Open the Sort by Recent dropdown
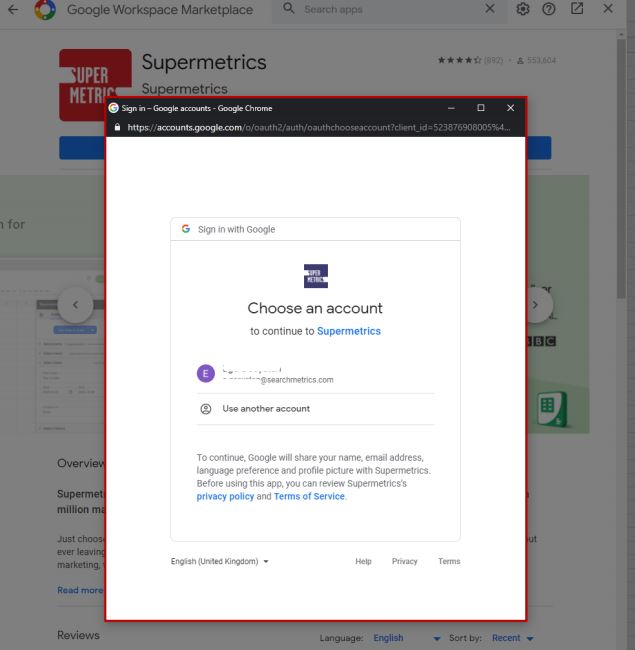Screen dimensions: 635x650 tap(513, 638)
